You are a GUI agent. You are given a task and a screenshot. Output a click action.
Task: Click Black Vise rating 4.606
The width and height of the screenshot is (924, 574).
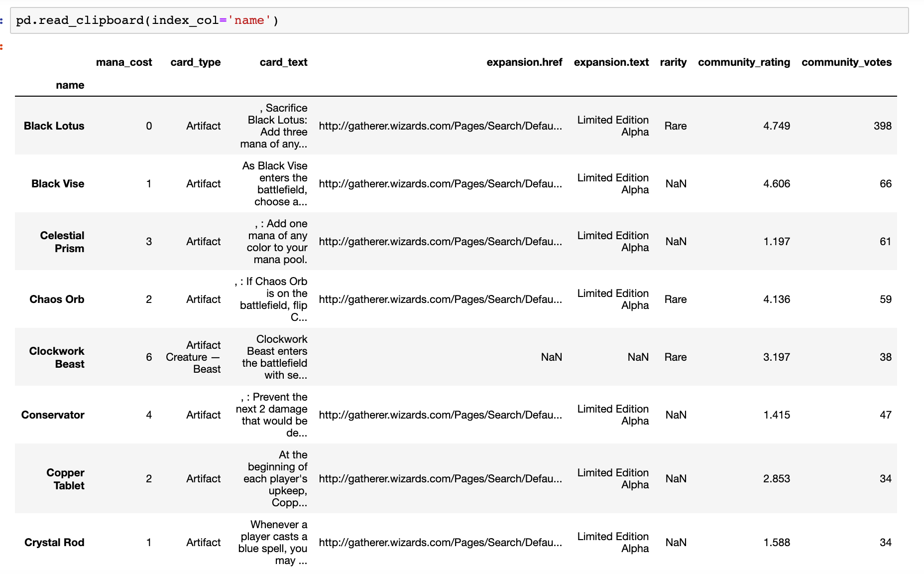tap(777, 184)
